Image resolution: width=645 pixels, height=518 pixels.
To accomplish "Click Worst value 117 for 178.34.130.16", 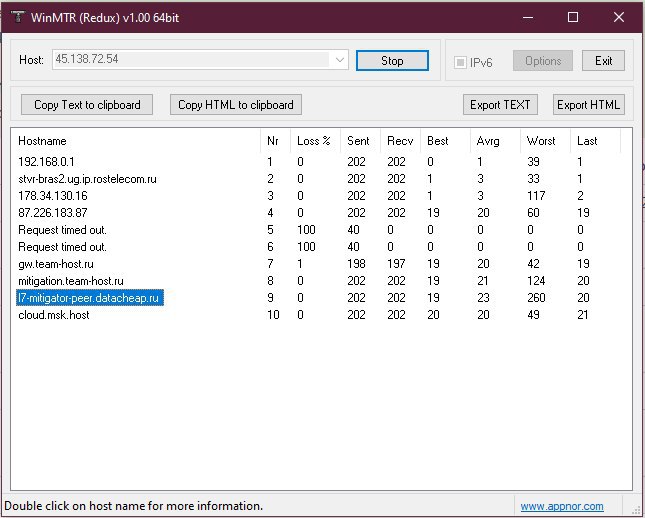I will tap(536, 196).
